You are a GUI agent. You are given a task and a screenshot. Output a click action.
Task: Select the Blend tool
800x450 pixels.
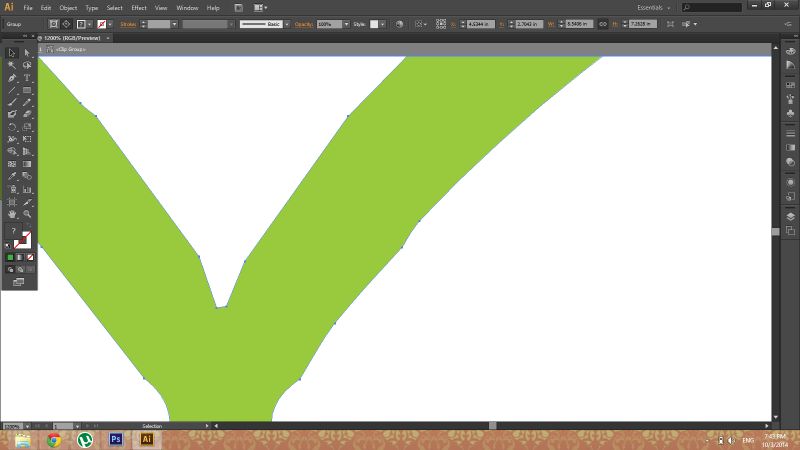[27, 177]
